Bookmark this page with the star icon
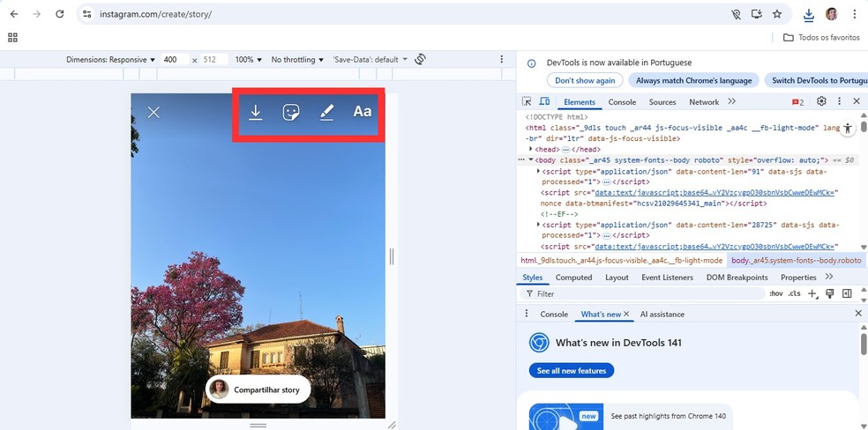The image size is (868, 430). click(777, 14)
